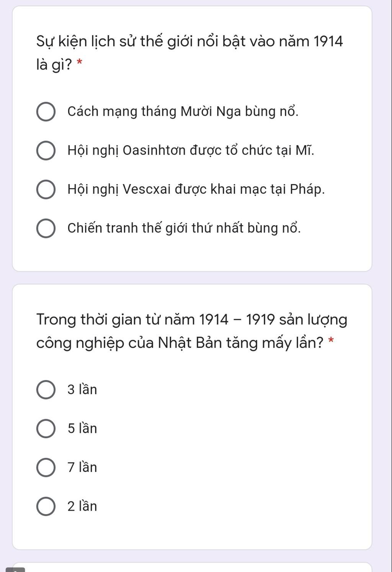The width and height of the screenshot is (392, 572).
Task: Click the '7 lần' option label
Action: pos(82,467)
